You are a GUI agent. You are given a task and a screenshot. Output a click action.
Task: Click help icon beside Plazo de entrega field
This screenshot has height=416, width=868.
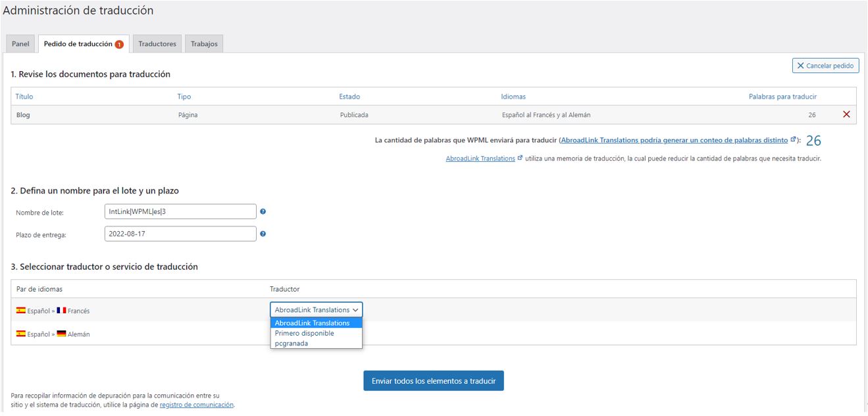[263, 234]
